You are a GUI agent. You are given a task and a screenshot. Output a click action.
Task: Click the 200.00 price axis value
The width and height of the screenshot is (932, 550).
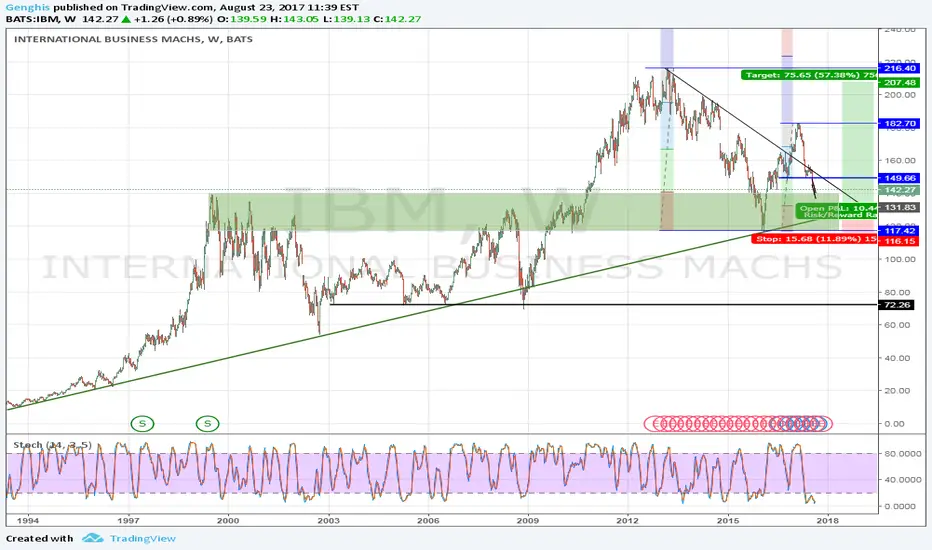[900, 95]
